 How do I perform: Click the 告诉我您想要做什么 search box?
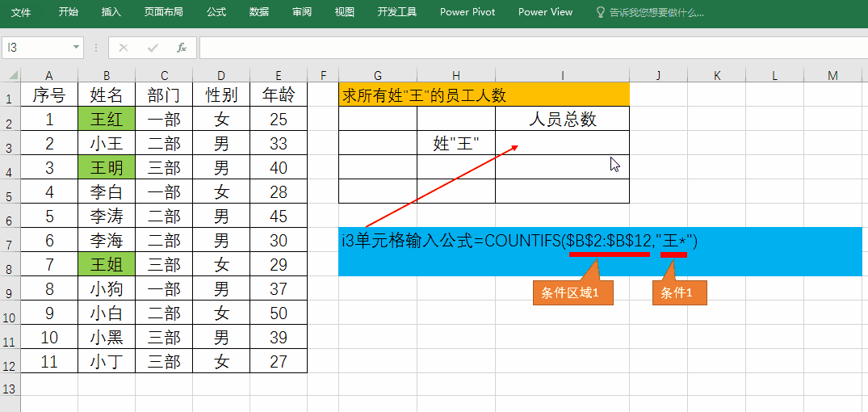tap(650, 12)
